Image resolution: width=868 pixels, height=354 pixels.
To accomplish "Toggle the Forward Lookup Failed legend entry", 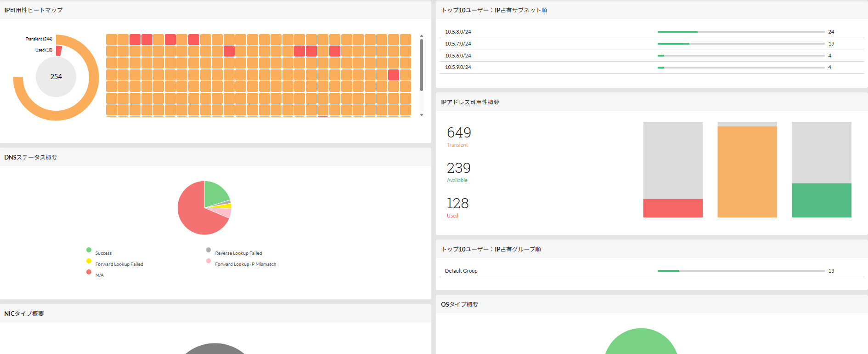I will click(115, 264).
